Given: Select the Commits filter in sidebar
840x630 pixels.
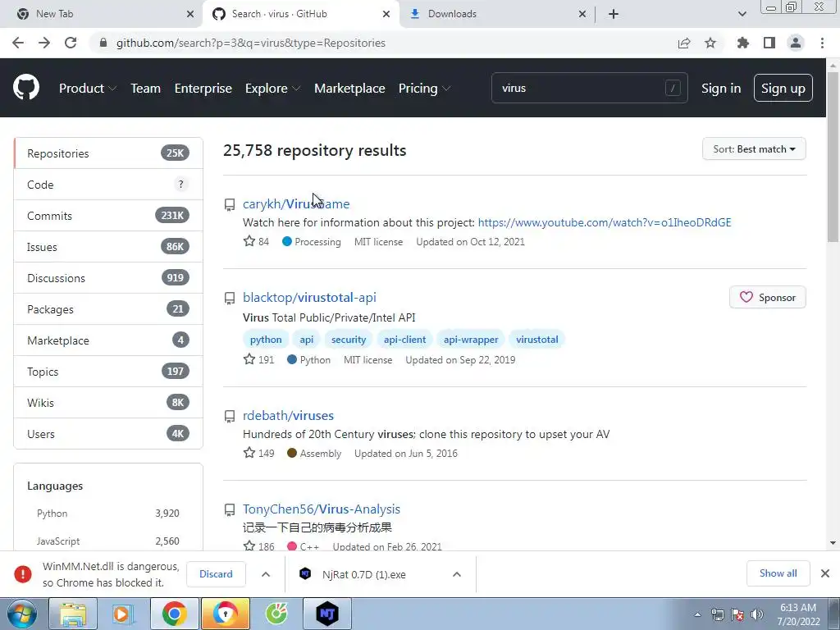Looking at the screenshot, I should pos(108,216).
